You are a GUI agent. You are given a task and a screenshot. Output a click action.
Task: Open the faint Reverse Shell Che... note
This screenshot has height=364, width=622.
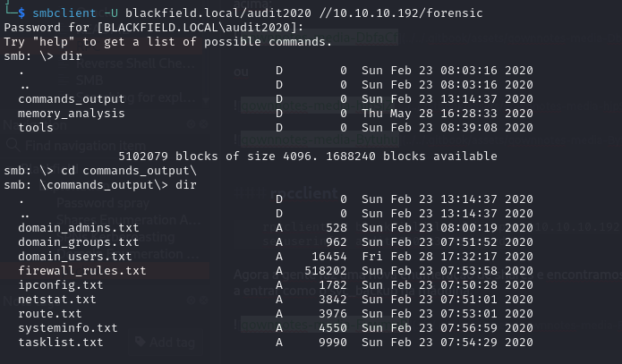[135, 63]
